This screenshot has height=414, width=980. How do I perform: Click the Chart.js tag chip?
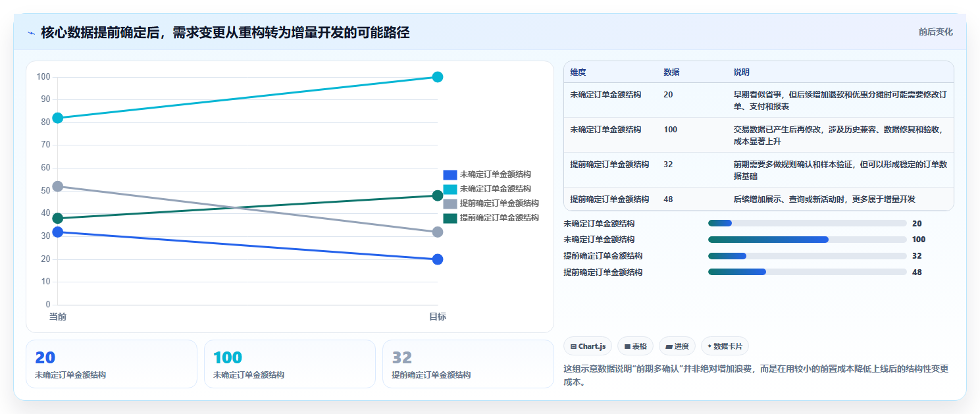(x=588, y=346)
